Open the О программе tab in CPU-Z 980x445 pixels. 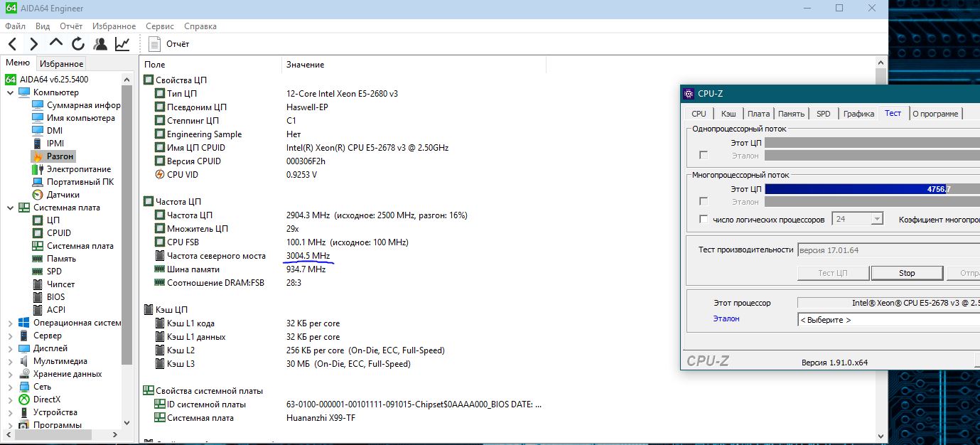[x=935, y=114]
